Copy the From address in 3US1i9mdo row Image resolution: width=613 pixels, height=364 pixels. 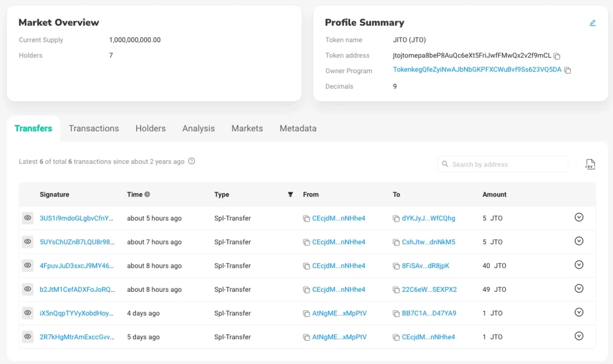[307, 219]
